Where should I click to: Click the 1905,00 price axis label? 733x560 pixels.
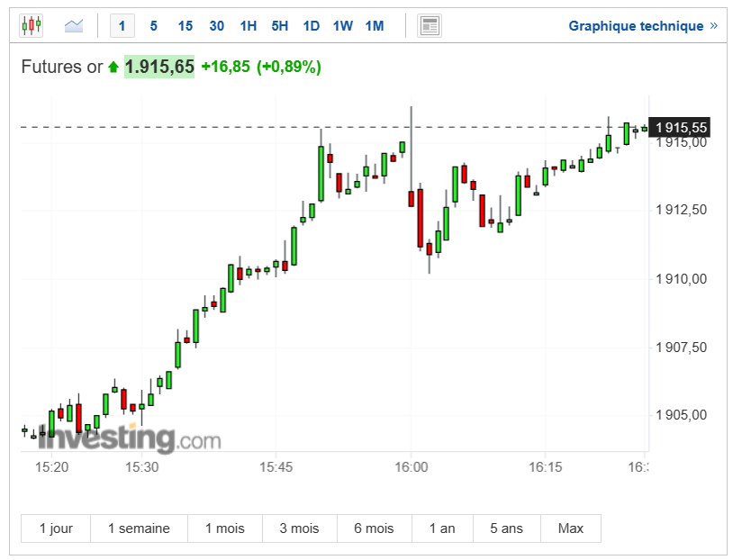click(681, 415)
